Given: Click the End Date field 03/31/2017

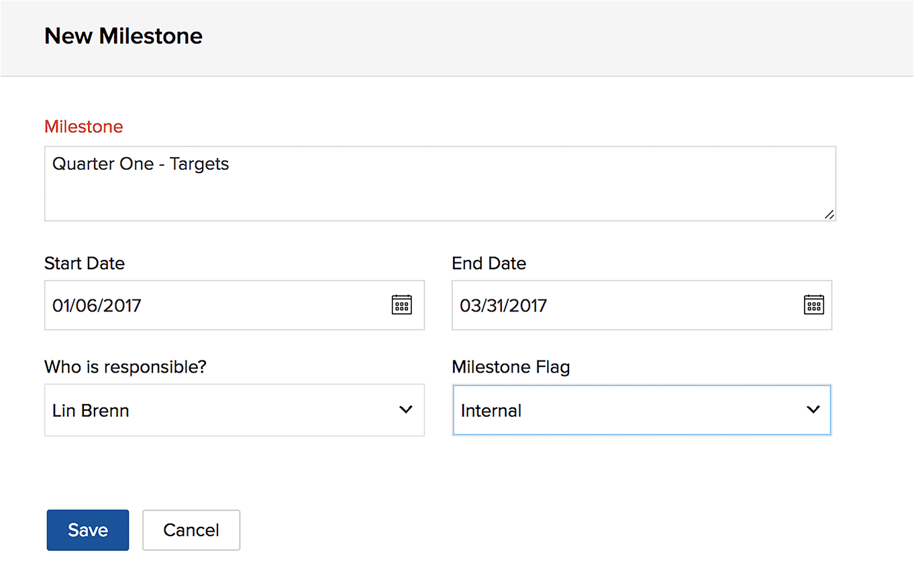Looking at the screenshot, I should click(x=642, y=305).
